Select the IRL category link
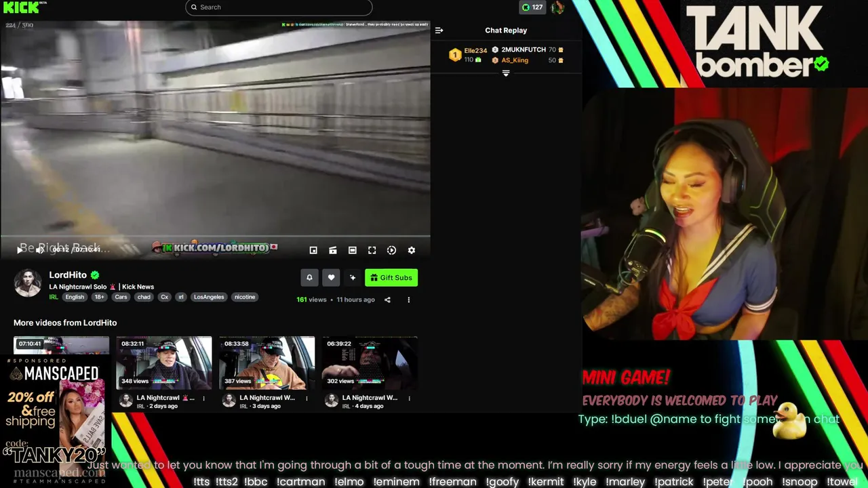868x488 pixels. [54, 297]
